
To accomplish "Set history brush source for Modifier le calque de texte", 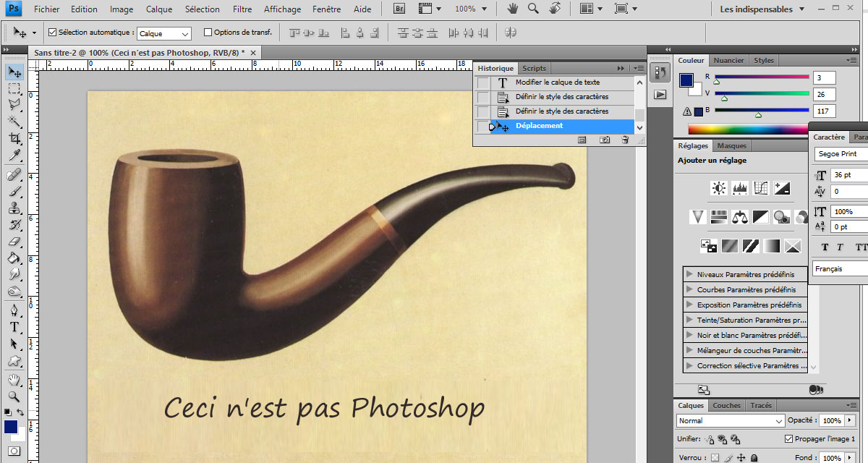I will [483, 82].
